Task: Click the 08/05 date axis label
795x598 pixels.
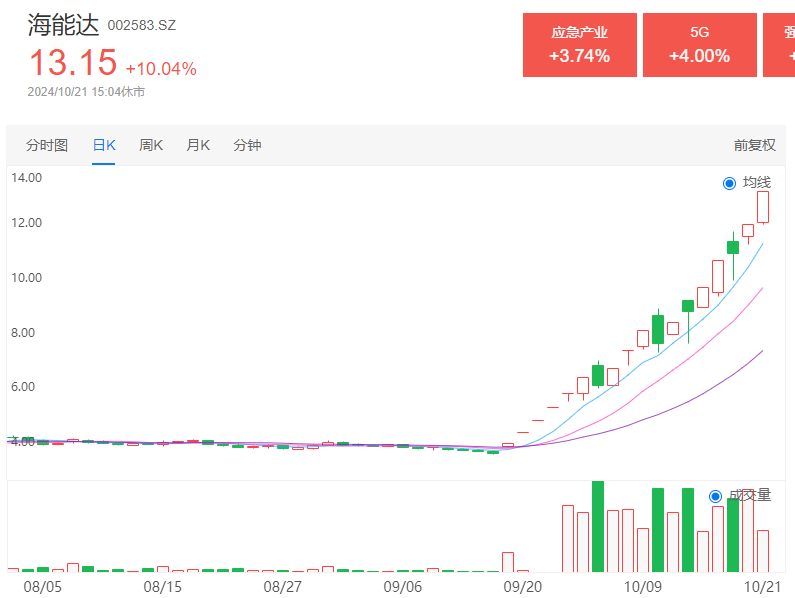Action: (x=43, y=587)
